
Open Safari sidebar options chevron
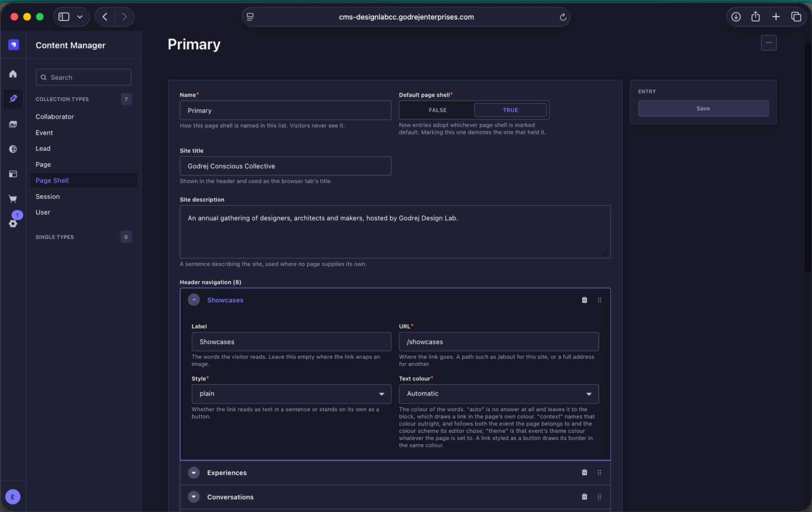coord(80,17)
